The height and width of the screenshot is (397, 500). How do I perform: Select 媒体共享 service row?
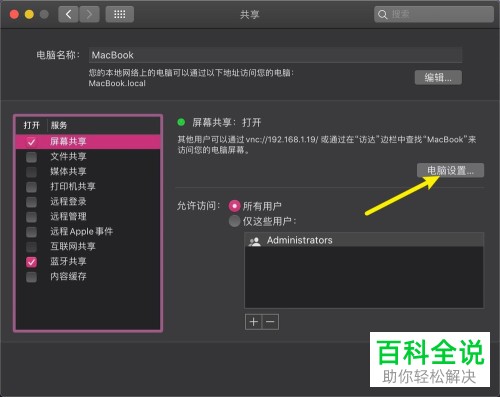coord(88,172)
